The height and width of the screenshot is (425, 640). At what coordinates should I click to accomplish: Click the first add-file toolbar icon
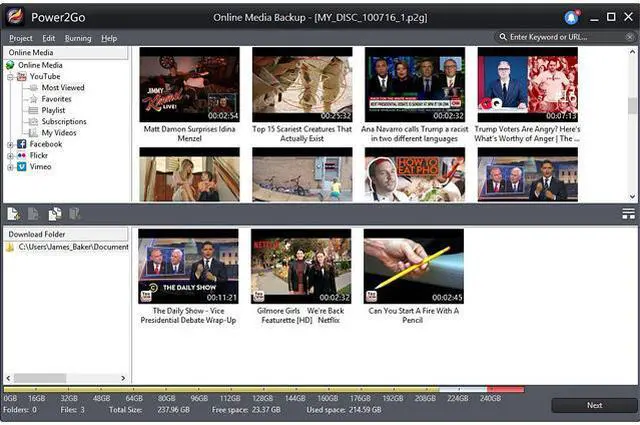pos(13,213)
